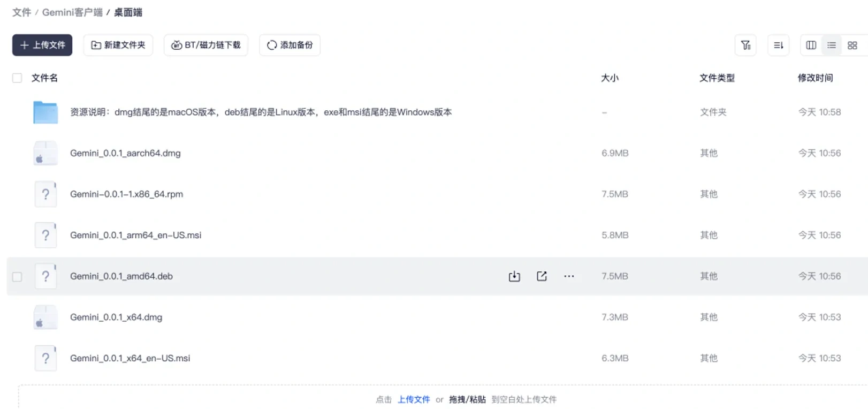
Task: Share Gemini_0.0.1_amd64.deb via share icon
Action: pyautogui.click(x=542, y=276)
